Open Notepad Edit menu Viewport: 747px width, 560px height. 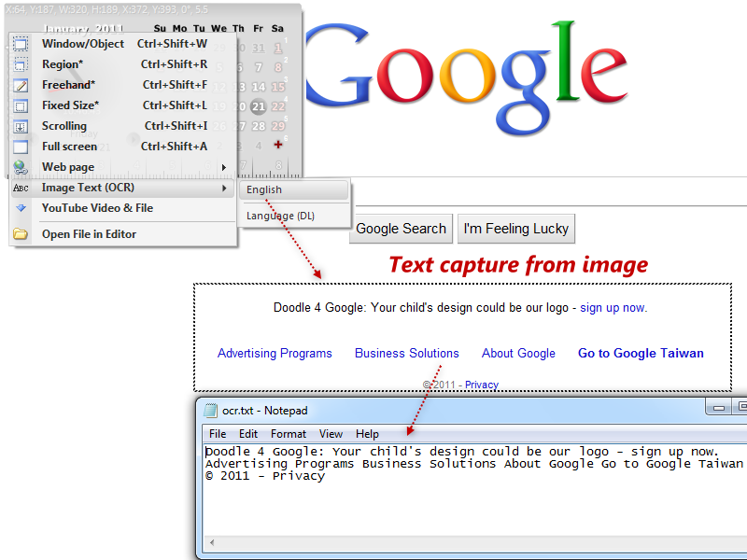[248, 434]
